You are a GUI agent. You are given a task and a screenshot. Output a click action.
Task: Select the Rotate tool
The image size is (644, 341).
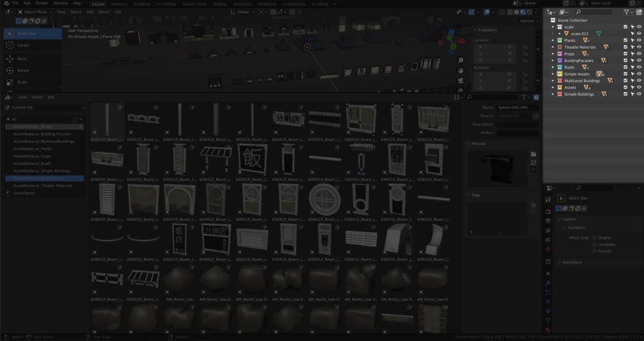(33, 71)
